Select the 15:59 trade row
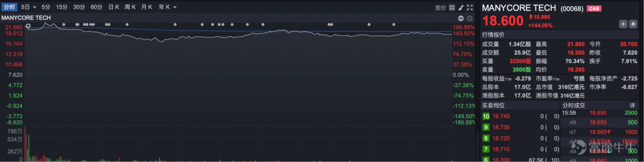 (600, 113)
